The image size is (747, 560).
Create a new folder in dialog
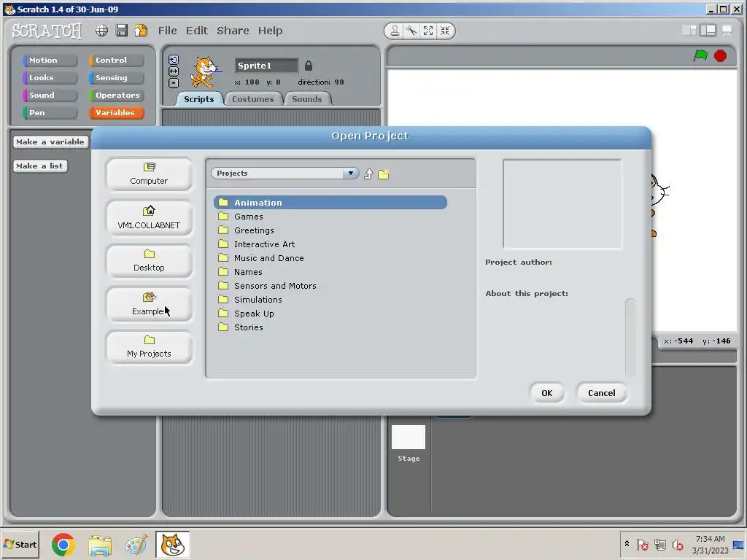coord(384,174)
